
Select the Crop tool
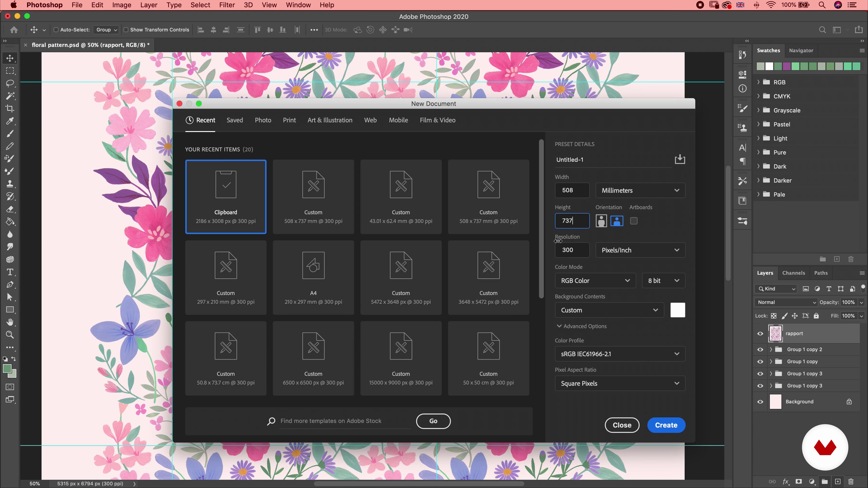click(x=10, y=108)
